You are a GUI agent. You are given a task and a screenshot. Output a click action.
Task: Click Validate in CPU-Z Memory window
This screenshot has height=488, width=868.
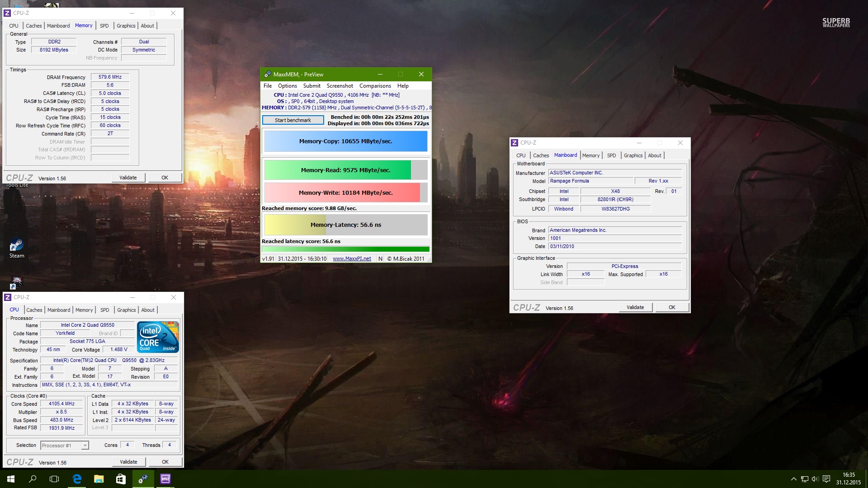[128, 178]
